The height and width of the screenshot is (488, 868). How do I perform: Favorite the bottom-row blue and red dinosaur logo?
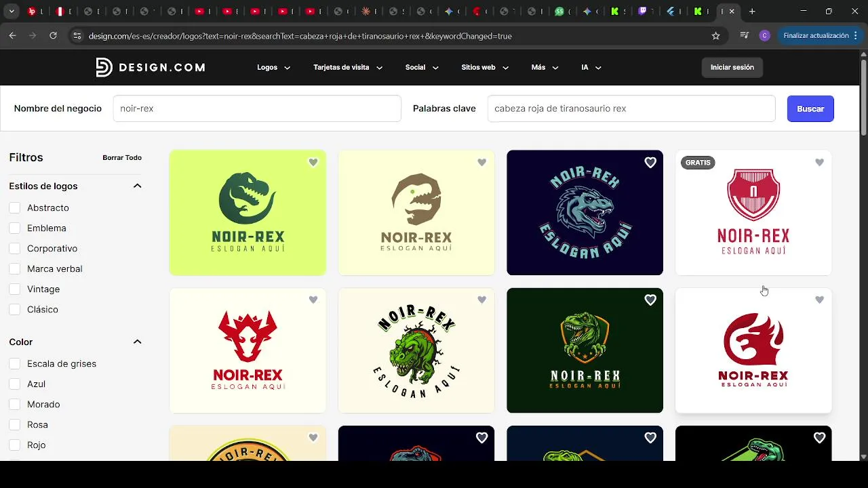(481, 438)
